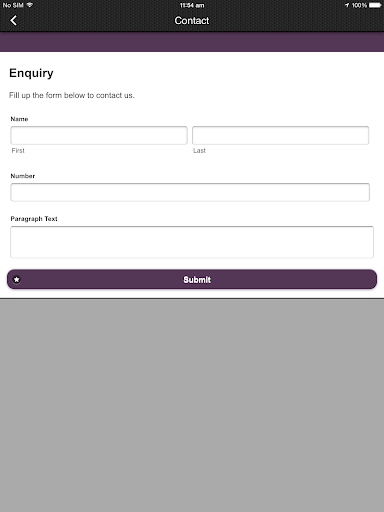Click the star icon on Submit button
384x512 pixels.
[x=17, y=279]
